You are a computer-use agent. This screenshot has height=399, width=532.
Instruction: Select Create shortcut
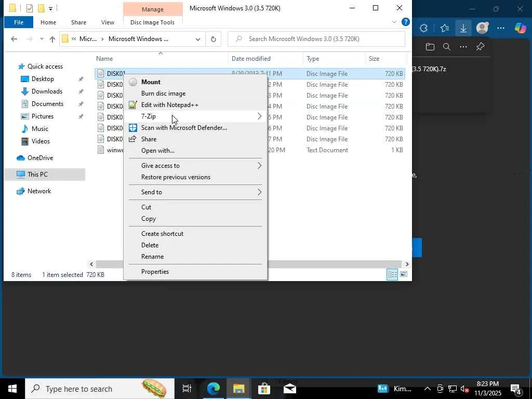pyautogui.click(x=162, y=233)
